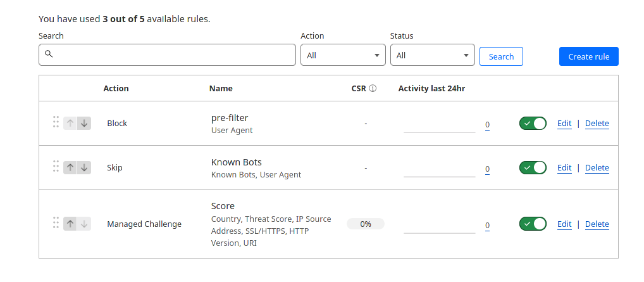Move the pre-filter rule down

pos(84,123)
